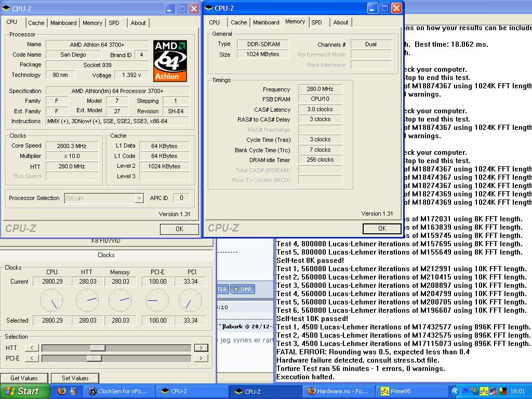The width and height of the screenshot is (532, 399).
Task: Click the PCI-E clock gauge dial in ClockGen
Action: click(x=157, y=301)
